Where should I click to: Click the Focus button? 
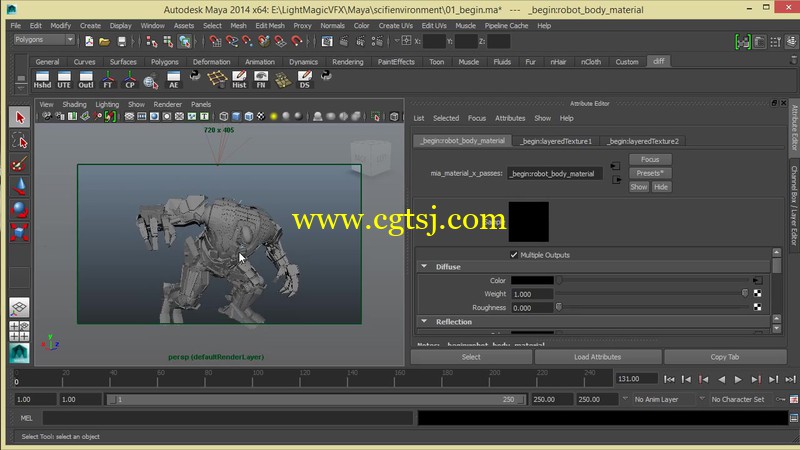tap(650, 159)
